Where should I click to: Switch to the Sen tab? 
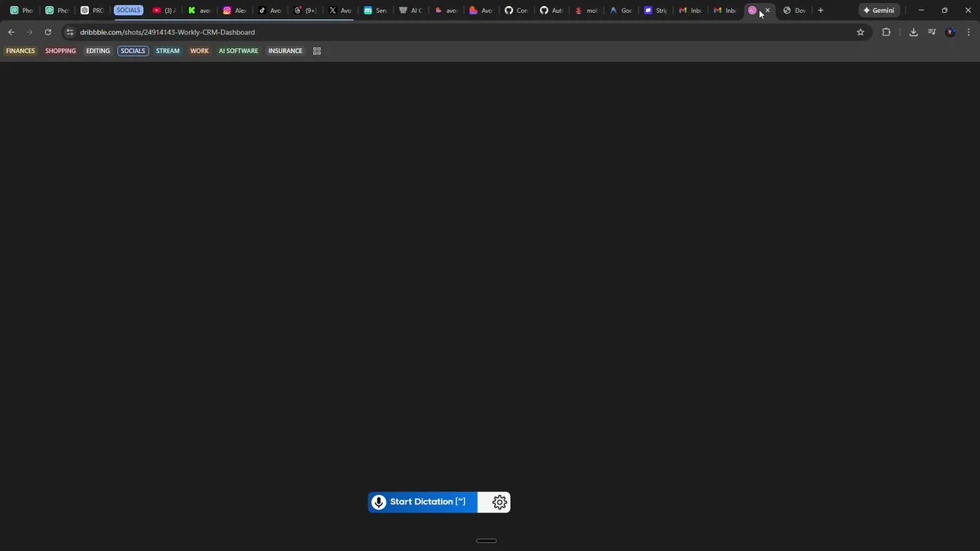tap(374, 10)
